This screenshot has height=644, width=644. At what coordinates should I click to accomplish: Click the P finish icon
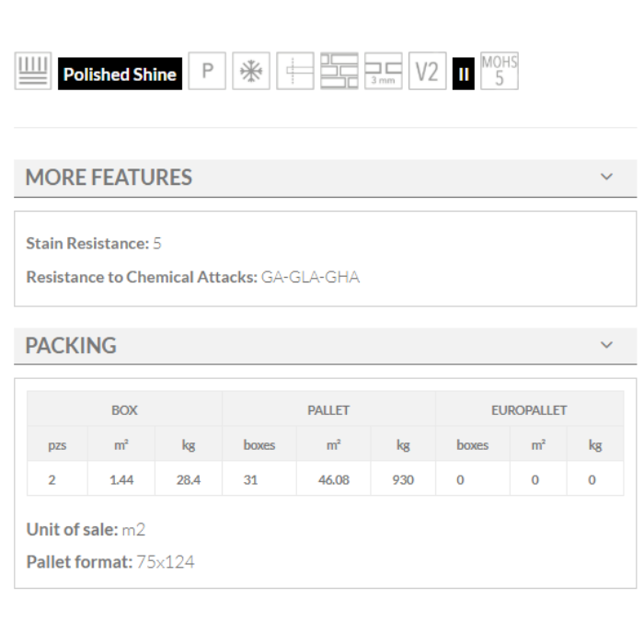tap(208, 72)
